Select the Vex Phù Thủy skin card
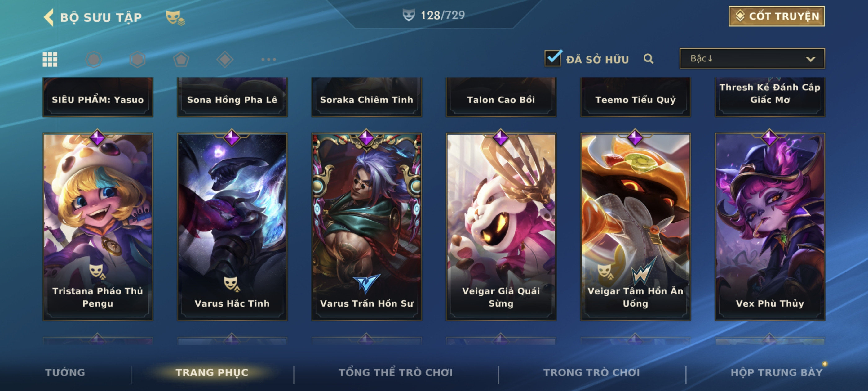The height and width of the screenshot is (391, 868). coord(770,226)
